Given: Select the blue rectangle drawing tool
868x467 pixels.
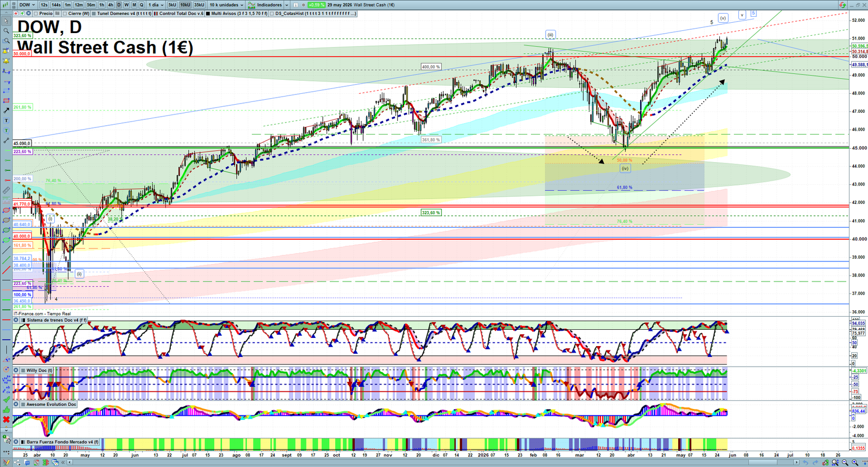Looking at the screenshot, I should pyautogui.click(x=7, y=91).
